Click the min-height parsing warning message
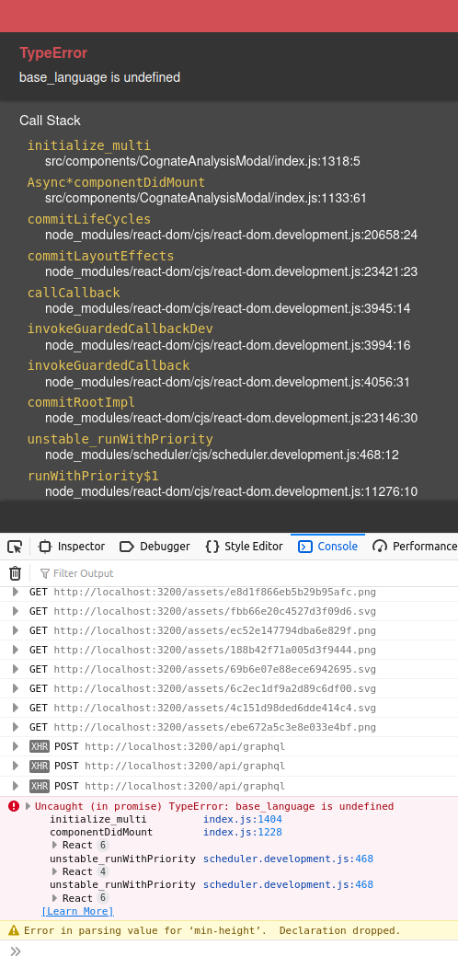458x980 pixels. (x=212, y=930)
